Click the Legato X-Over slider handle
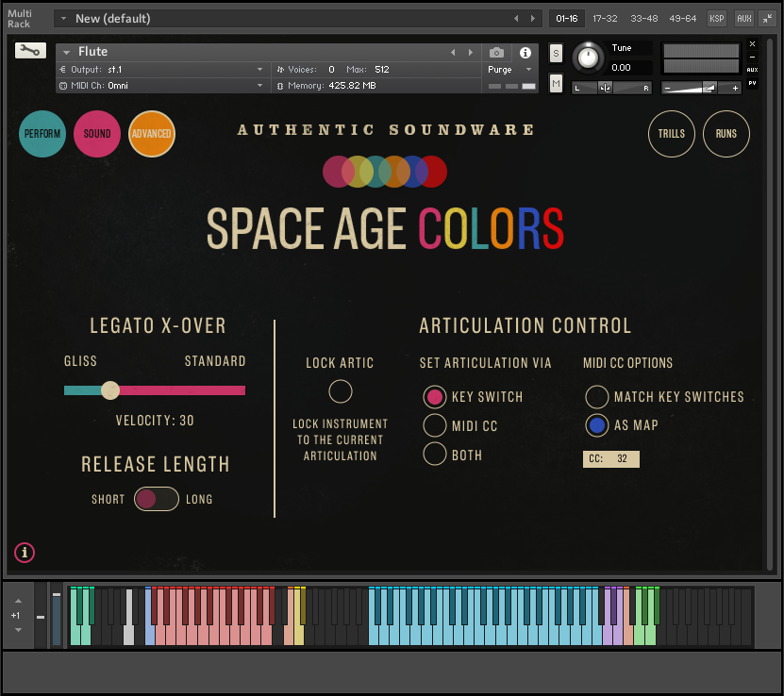 (110, 390)
